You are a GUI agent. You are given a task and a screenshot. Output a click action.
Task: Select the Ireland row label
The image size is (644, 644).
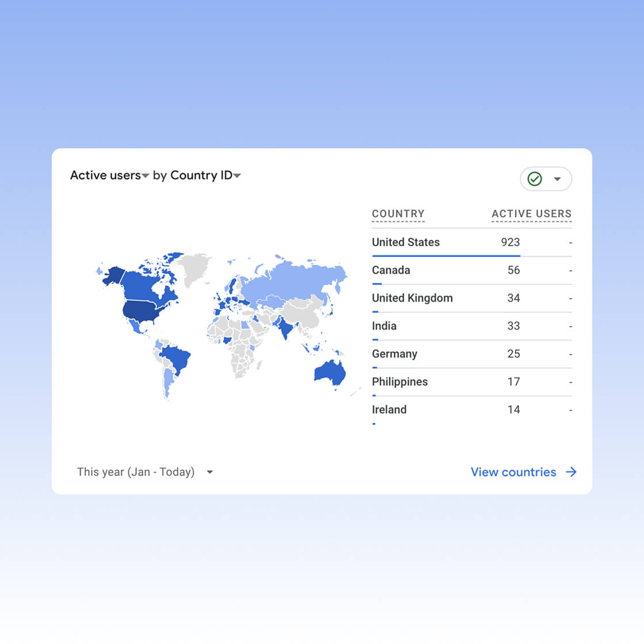(x=389, y=410)
